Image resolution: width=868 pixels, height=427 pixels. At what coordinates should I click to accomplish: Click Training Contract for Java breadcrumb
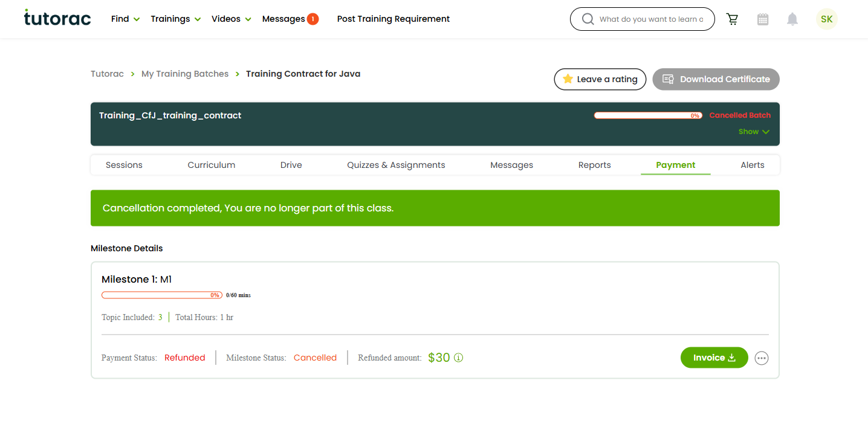[x=303, y=74]
